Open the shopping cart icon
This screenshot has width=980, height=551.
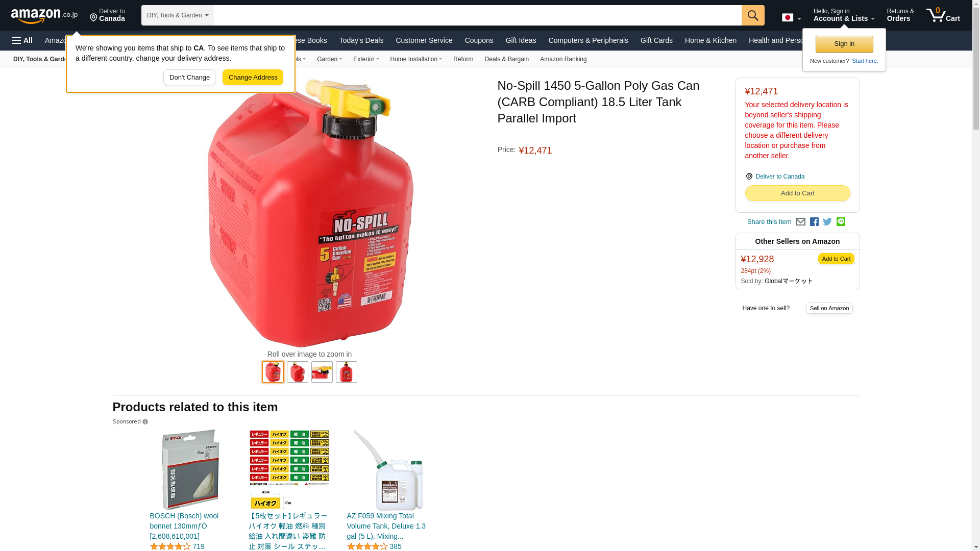click(x=943, y=15)
